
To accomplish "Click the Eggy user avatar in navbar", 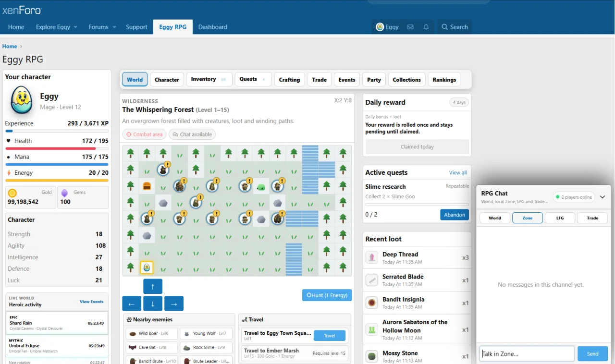I will [x=380, y=27].
